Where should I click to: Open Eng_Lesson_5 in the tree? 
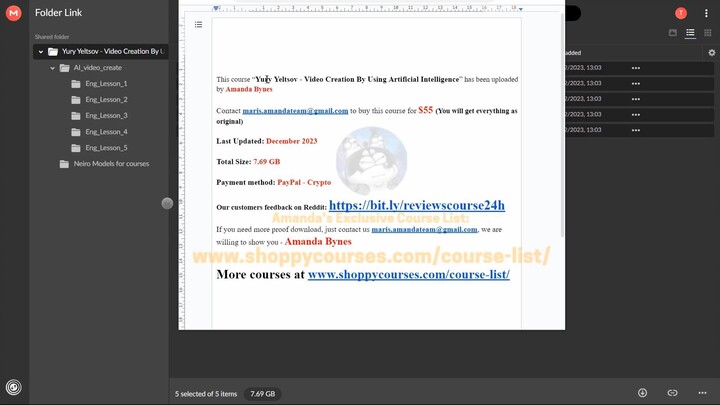(x=107, y=148)
